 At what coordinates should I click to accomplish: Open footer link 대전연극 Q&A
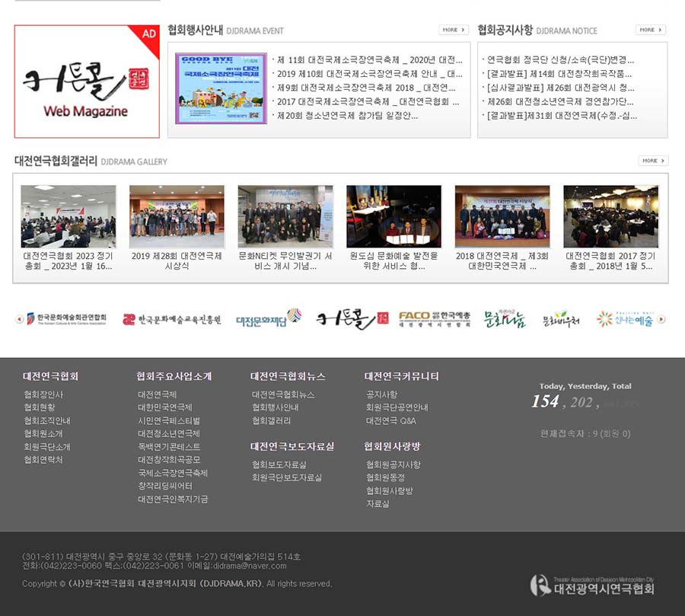pos(391,420)
